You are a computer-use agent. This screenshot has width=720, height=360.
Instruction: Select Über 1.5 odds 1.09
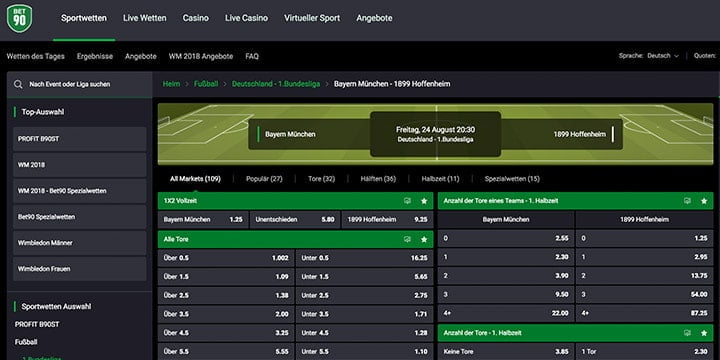[226, 277]
